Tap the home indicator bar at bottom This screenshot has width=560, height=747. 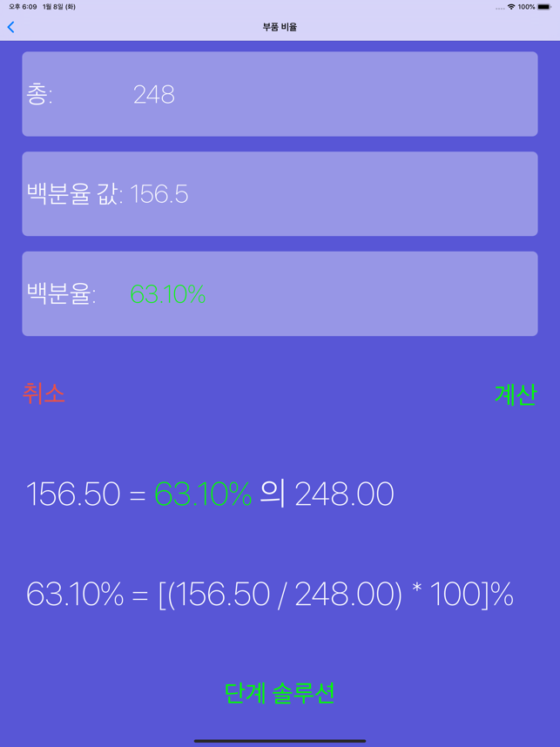[x=280, y=741]
